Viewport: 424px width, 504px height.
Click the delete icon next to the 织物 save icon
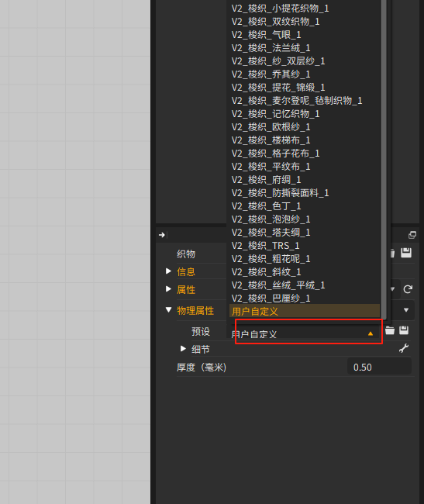392,253
